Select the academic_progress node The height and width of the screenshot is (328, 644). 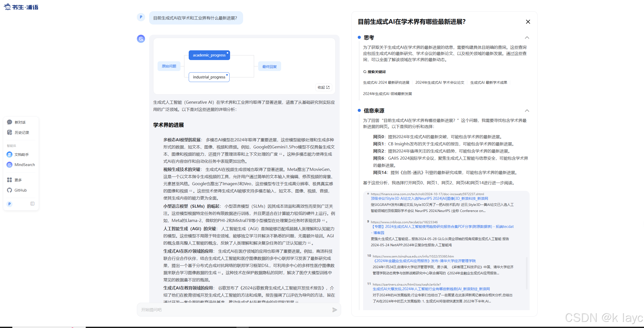209,55
